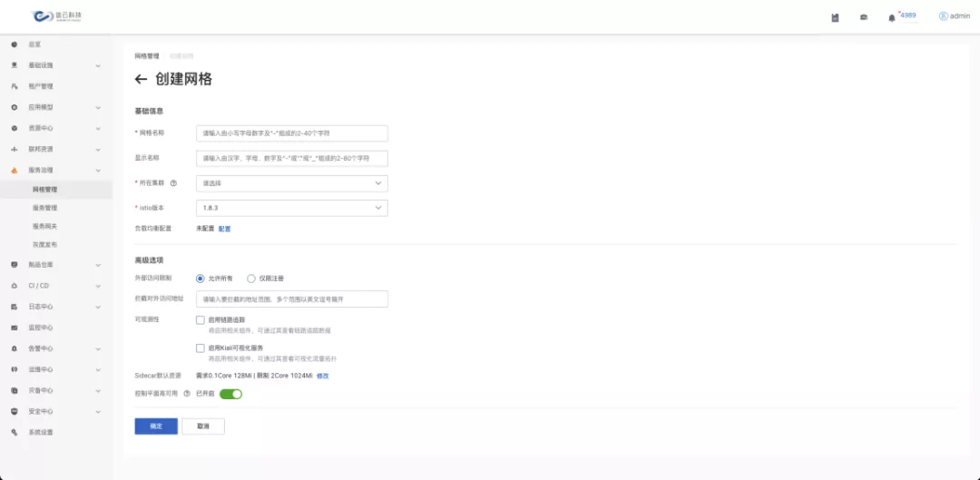Screen dimensions: 980x480
Task: Click the 灾备中心 sidebar icon
Action: [x=14, y=391]
